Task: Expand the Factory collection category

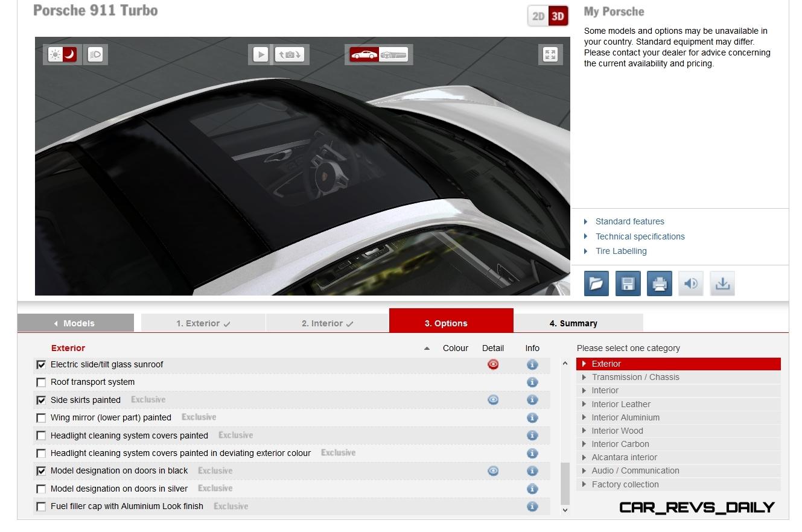Action: tap(678, 484)
